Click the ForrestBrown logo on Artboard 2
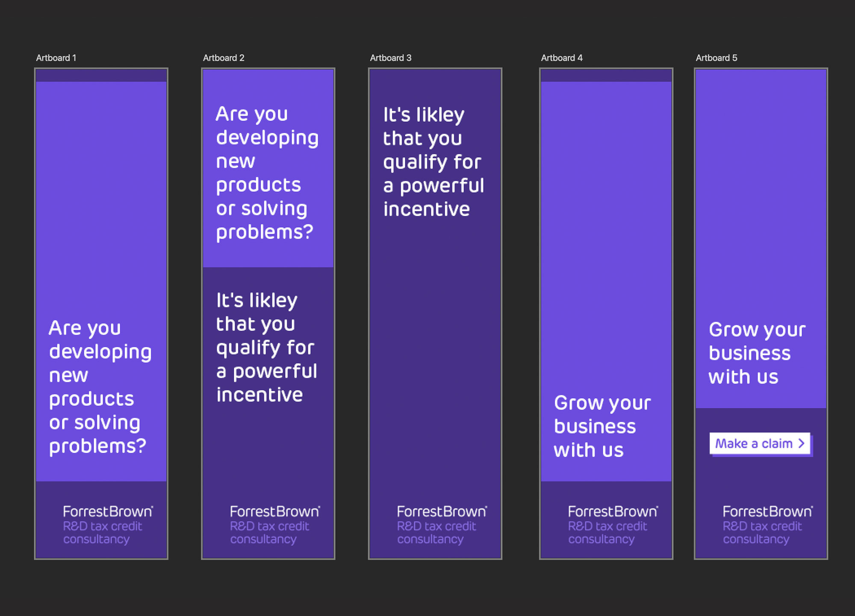The width and height of the screenshot is (855, 616). 275,511
